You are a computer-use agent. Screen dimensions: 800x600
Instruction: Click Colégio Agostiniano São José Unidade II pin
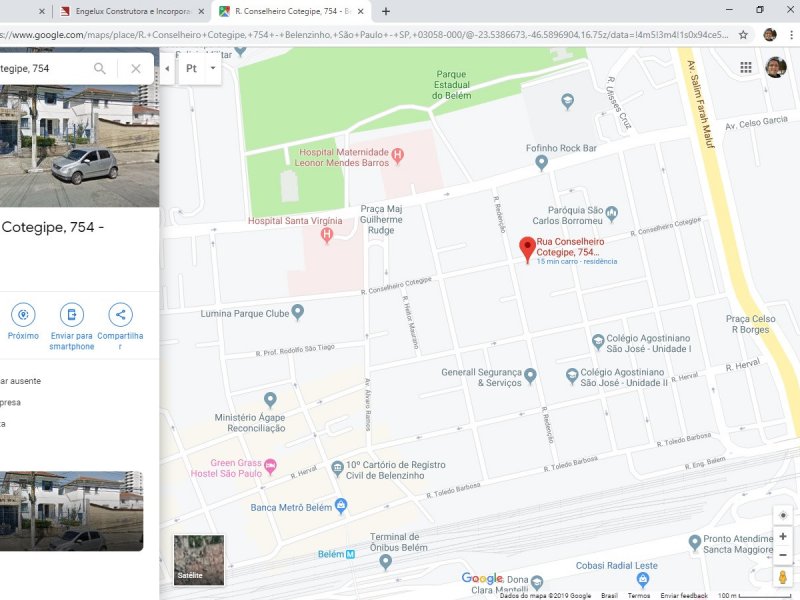[x=572, y=376]
